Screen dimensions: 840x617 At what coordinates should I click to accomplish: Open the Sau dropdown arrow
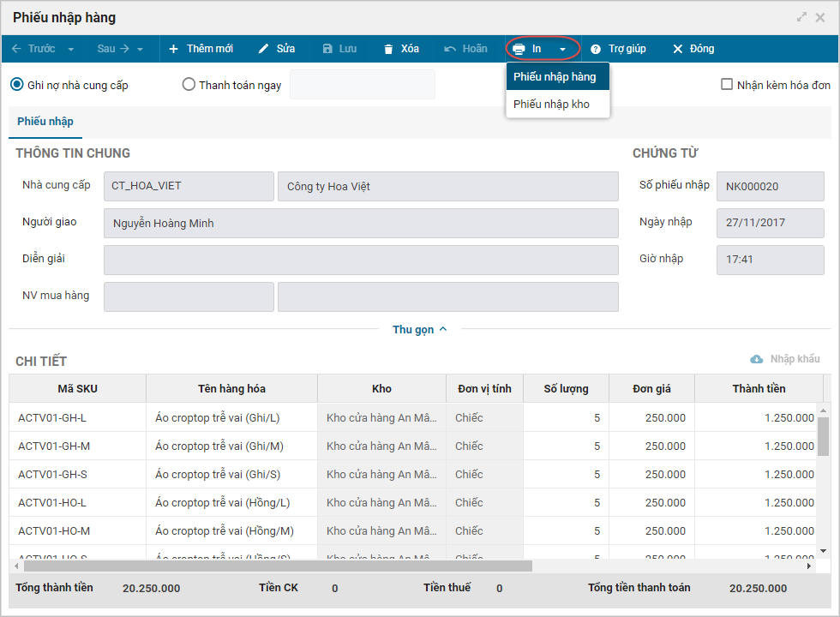[x=140, y=50]
